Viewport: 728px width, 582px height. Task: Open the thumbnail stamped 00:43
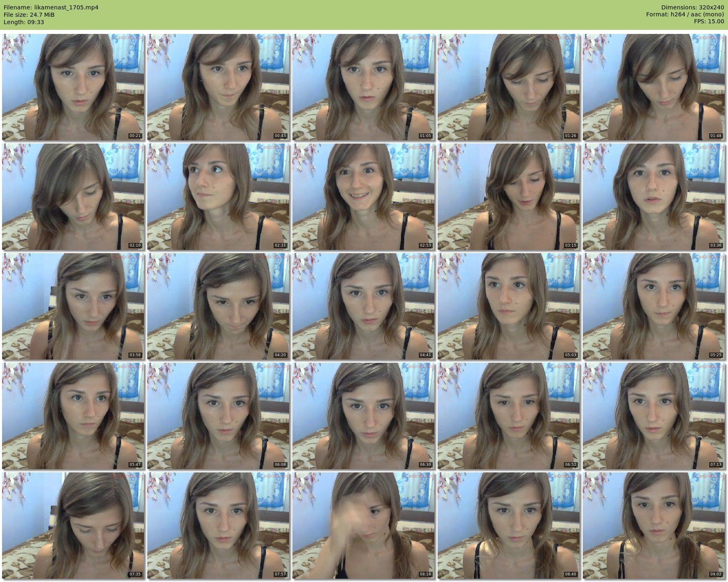coord(218,87)
